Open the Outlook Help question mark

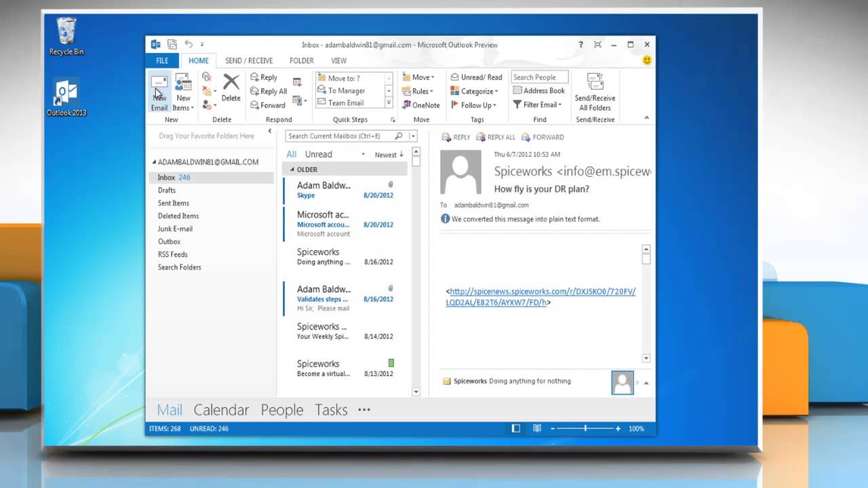[x=580, y=45]
